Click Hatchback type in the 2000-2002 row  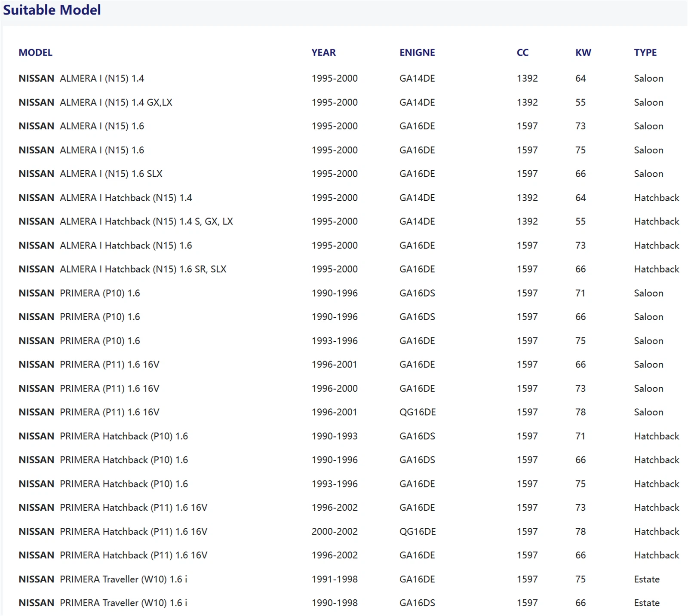coord(657,531)
